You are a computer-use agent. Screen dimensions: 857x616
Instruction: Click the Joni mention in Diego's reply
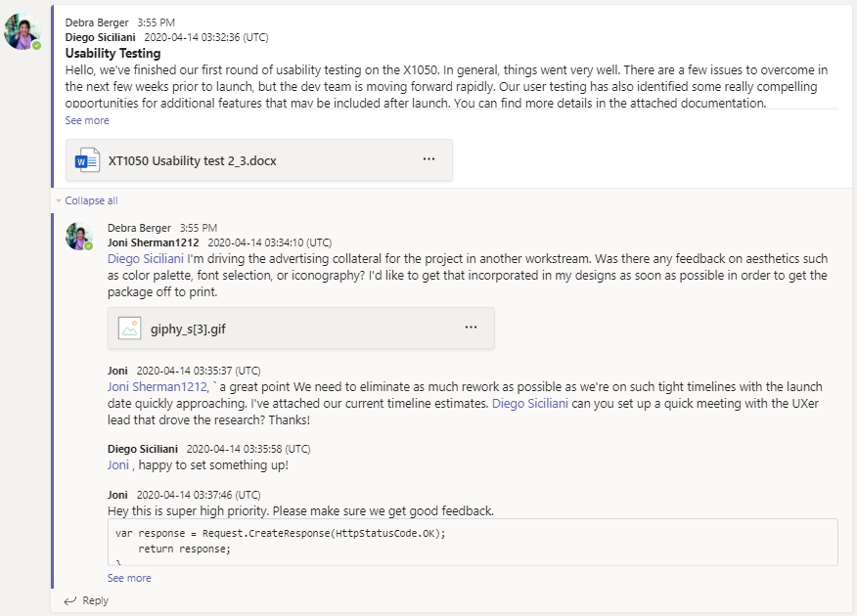point(118,464)
